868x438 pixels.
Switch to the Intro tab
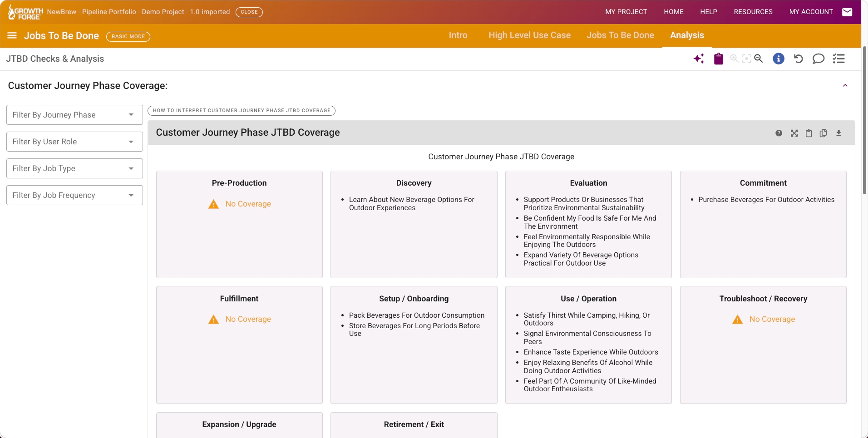point(458,35)
